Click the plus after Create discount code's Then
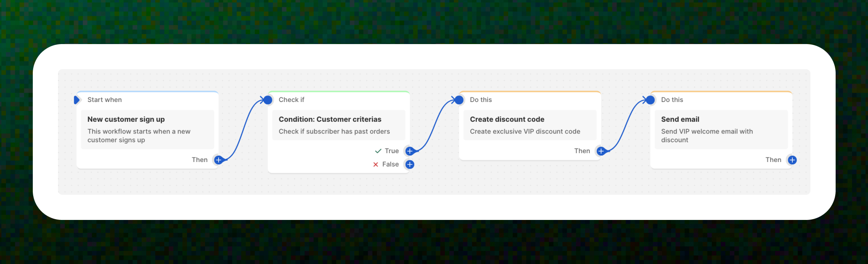Screen dimensions: 868x264 click(601, 151)
